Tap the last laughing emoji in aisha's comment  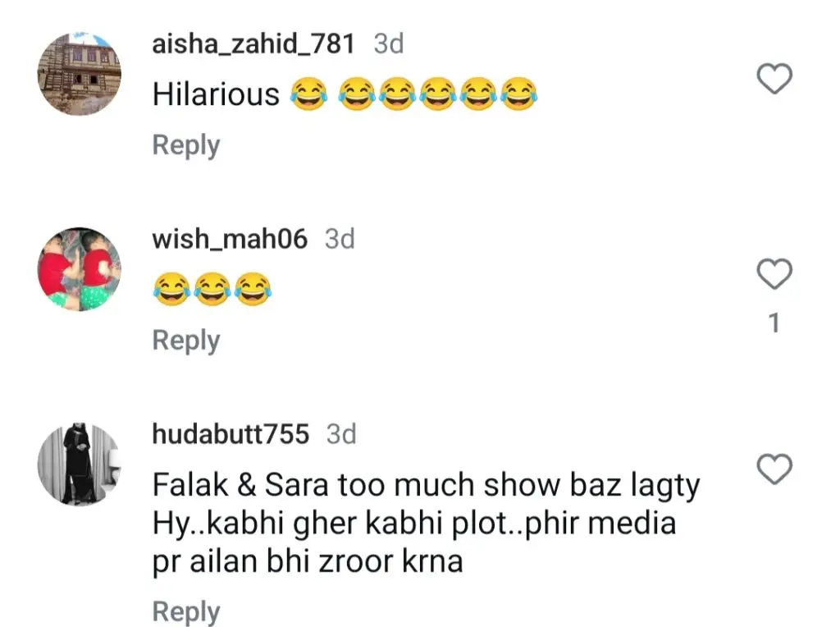pos(518,94)
